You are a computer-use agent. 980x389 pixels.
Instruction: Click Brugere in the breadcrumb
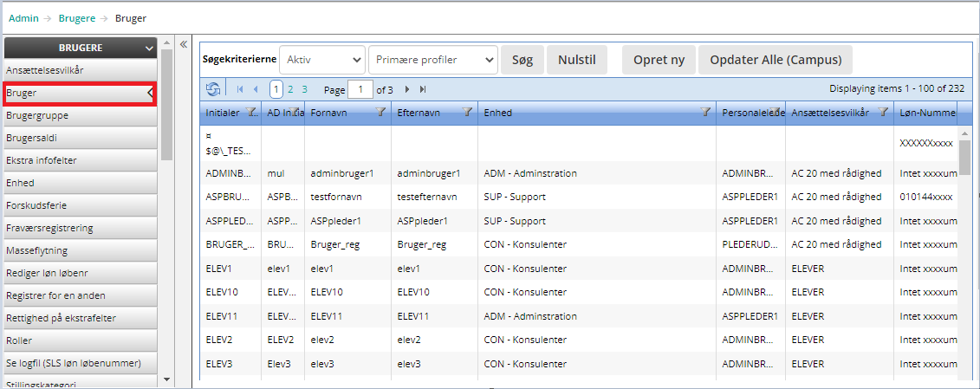(x=76, y=18)
